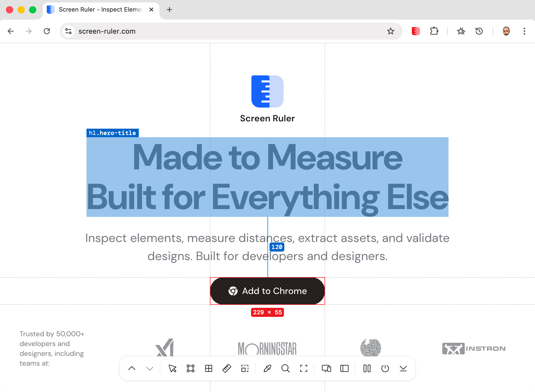Click the 120 distance measurement label
The height and width of the screenshot is (392, 535).
[x=277, y=247]
